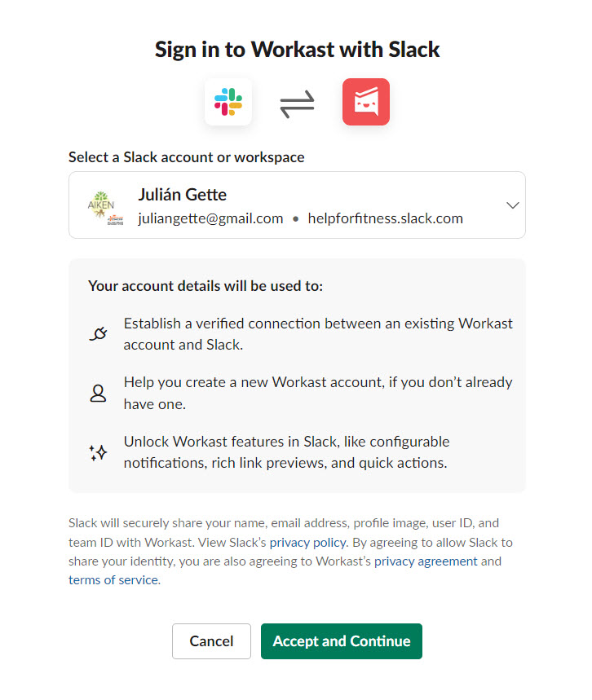The height and width of the screenshot is (700, 592).
Task: Click the Slack logo icon
Action: click(x=228, y=101)
